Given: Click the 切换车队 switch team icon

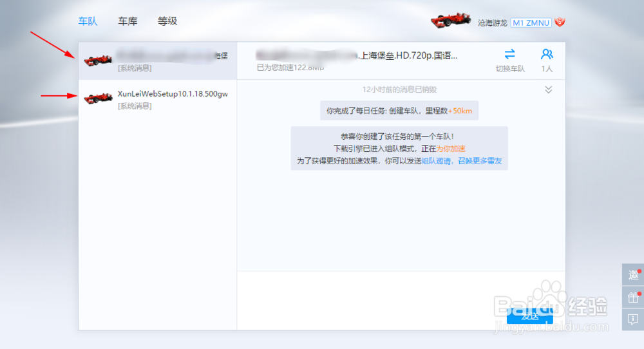Looking at the screenshot, I should 509,54.
